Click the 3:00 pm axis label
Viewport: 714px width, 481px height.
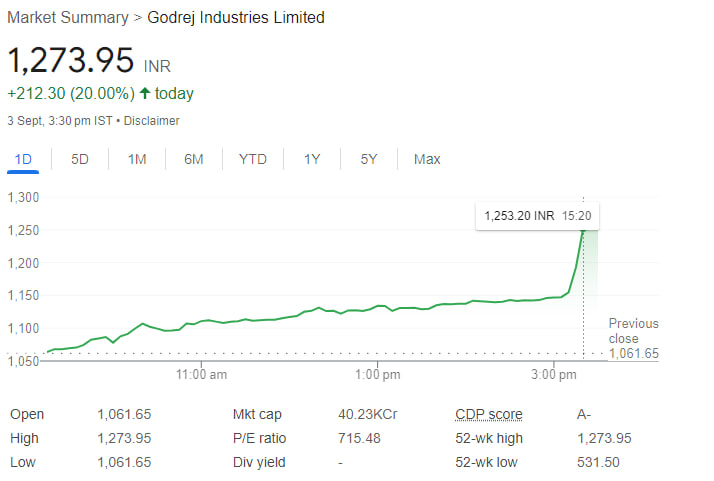(554, 375)
